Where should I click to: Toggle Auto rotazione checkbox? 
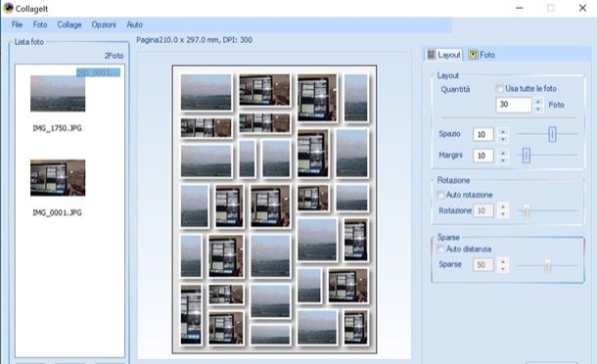click(x=440, y=195)
